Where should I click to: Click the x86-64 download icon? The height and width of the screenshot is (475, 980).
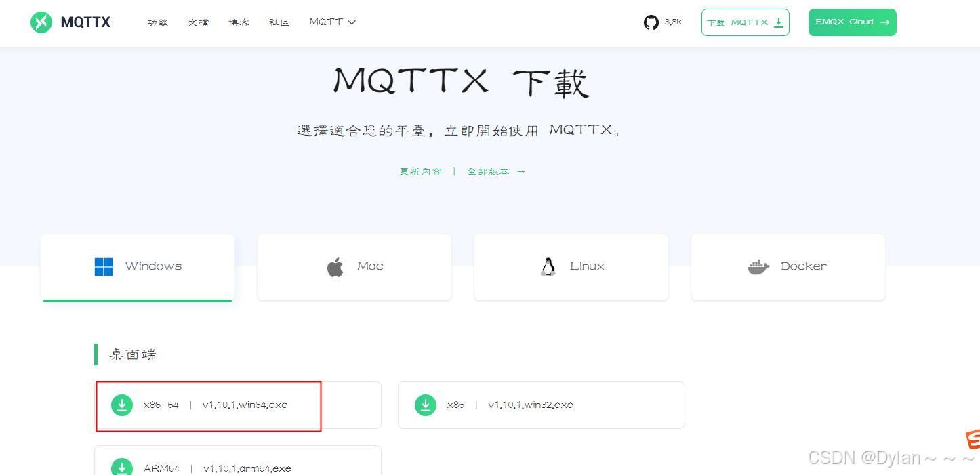tap(122, 405)
